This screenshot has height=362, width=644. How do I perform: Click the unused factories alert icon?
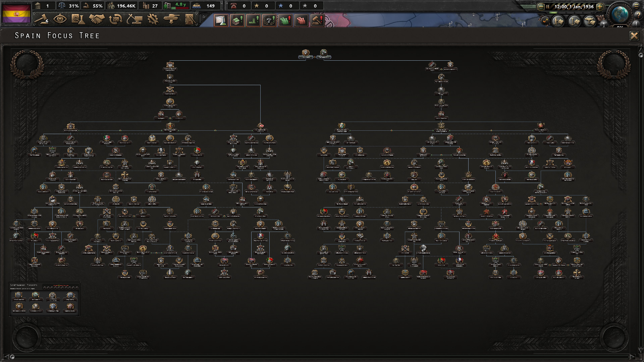(237, 20)
